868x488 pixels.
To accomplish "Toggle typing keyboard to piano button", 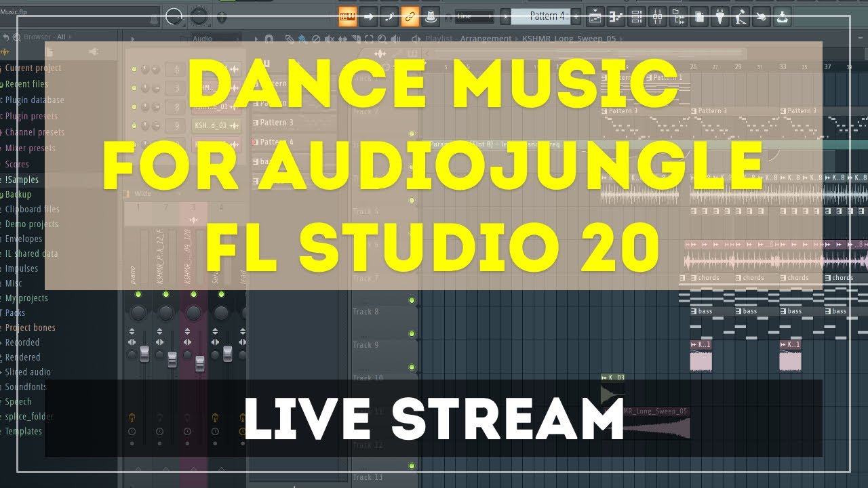I will coord(347,16).
